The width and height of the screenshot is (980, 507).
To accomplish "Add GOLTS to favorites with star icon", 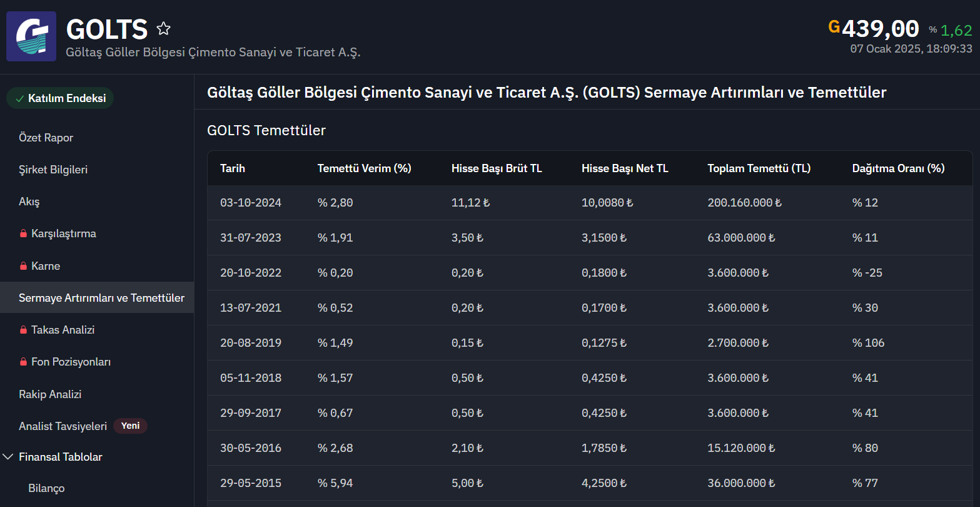I will click(164, 29).
